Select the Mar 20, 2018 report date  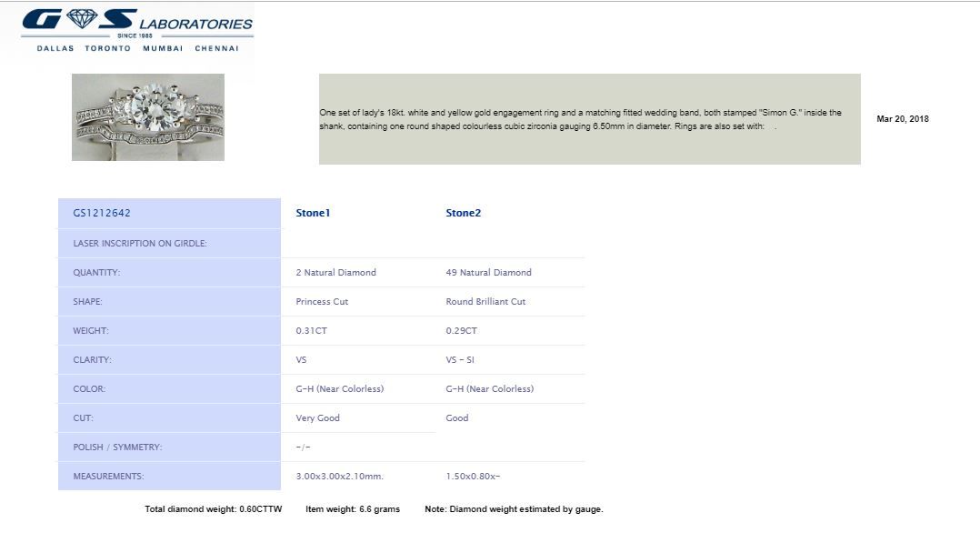tap(902, 119)
